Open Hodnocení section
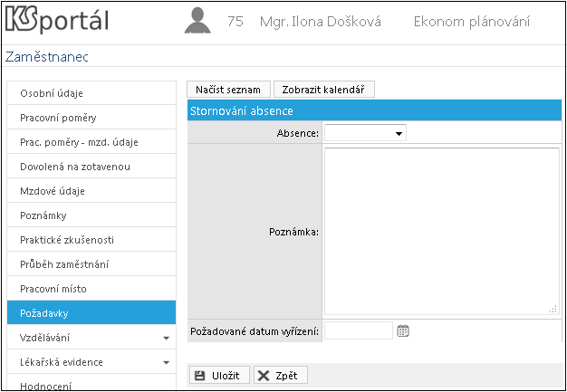This screenshot has width=567, height=392. [x=91, y=382]
